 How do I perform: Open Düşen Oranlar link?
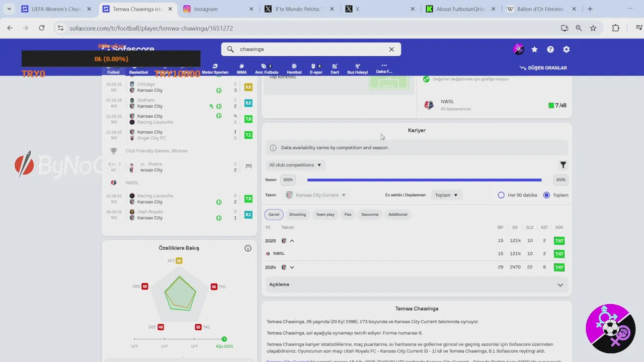pyautogui.click(x=543, y=68)
